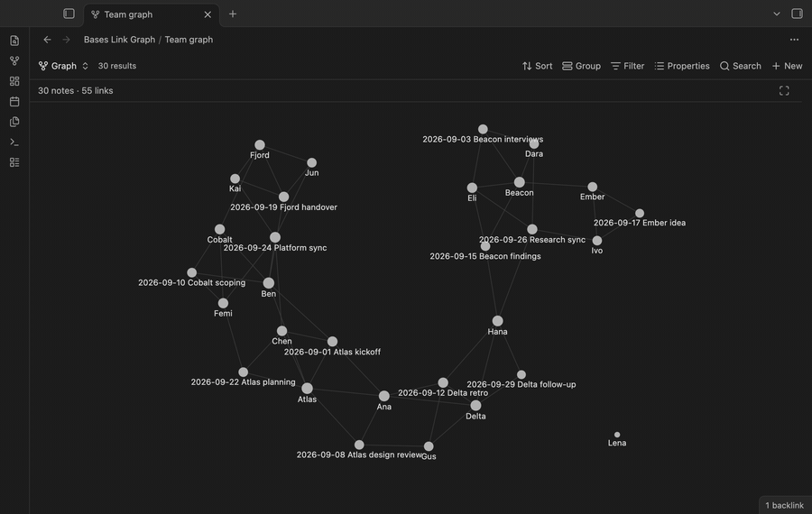The width and height of the screenshot is (812, 514).
Task: Navigate back with left arrow
Action: pyautogui.click(x=47, y=40)
